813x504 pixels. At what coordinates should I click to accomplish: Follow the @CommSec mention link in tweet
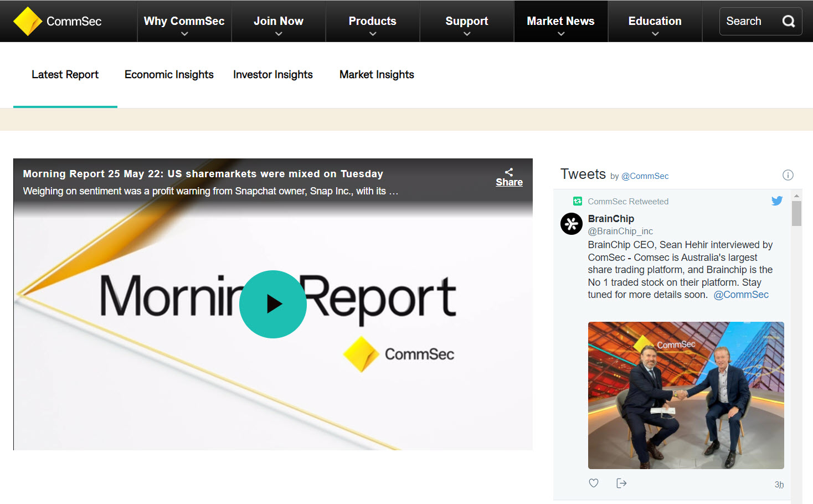click(x=740, y=295)
